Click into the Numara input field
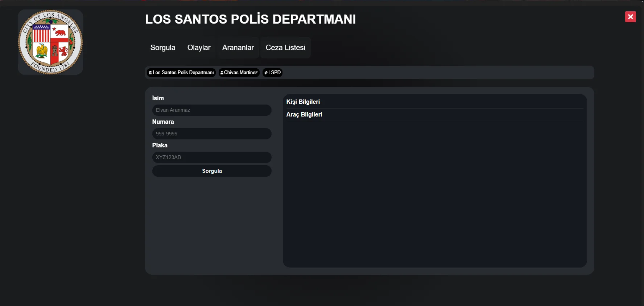 [x=212, y=134]
